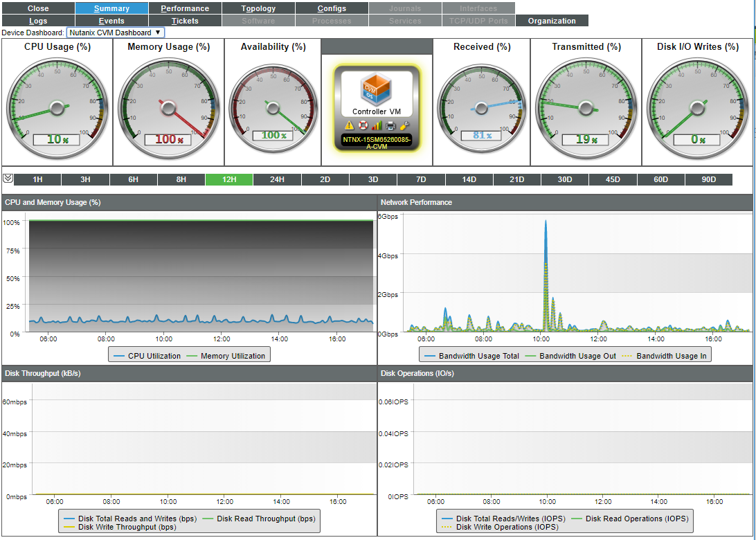Image resolution: width=756 pixels, height=540 pixels.
Task: Click the lifebuoy tickets icon
Action: pos(363,126)
